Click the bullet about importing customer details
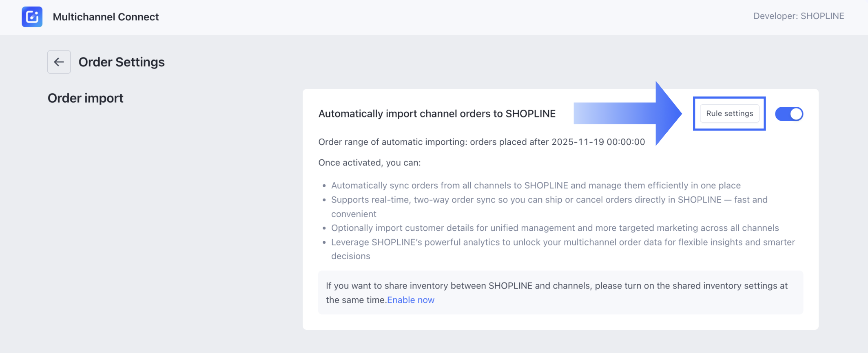Image resolution: width=868 pixels, height=353 pixels. pos(555,228)
